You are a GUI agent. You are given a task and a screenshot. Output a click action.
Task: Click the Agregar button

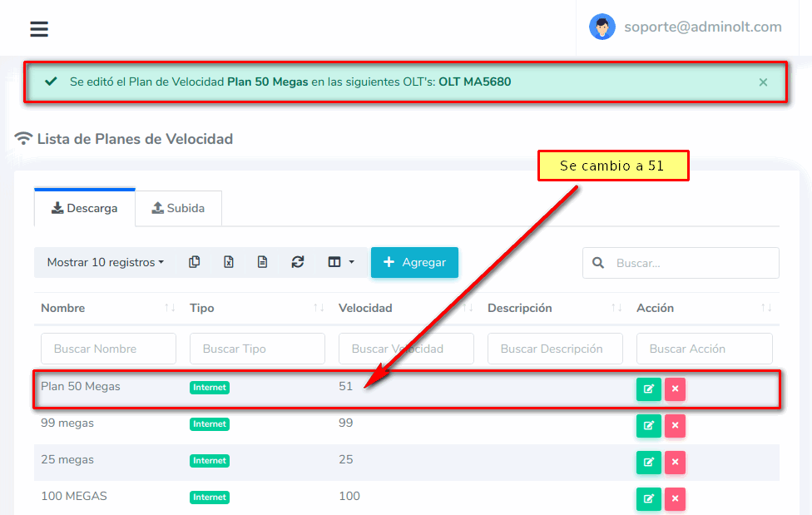pos(414,262)
